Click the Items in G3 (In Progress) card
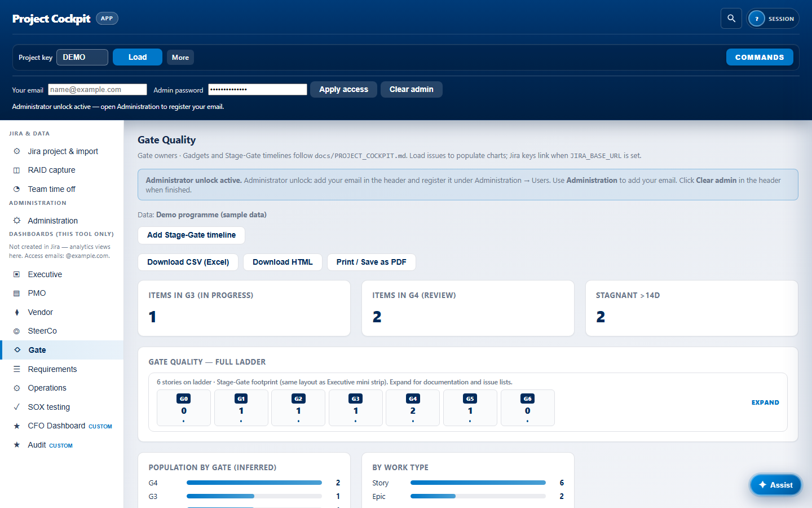812x508 pixels. point(244,308)
